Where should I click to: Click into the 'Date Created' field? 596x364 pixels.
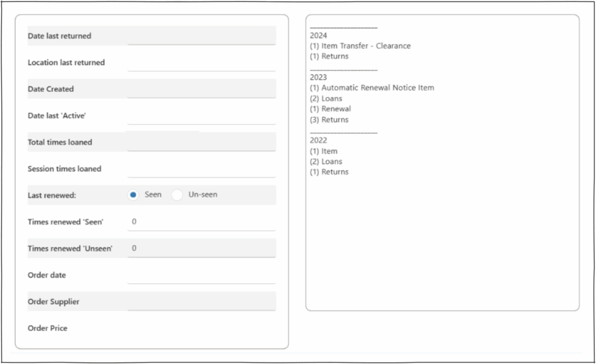pyautogui.click(x=201, y=89)
